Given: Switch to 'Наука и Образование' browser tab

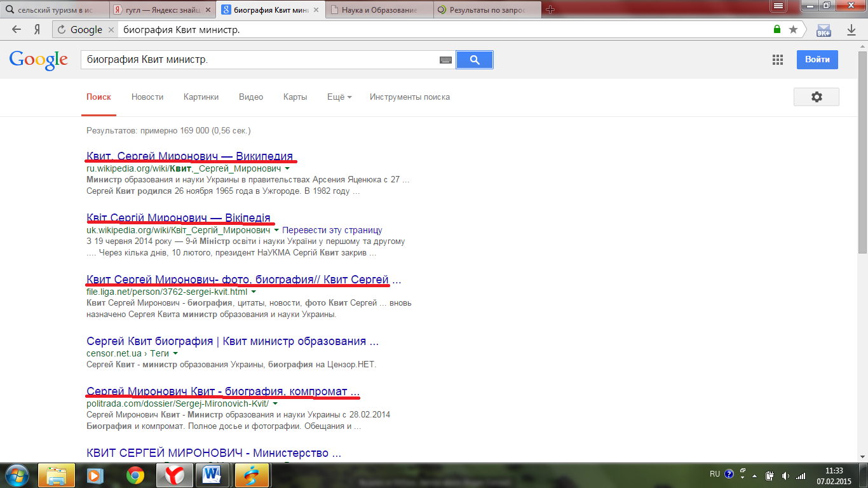Looking at the screenshot, I should pos(379,10).
